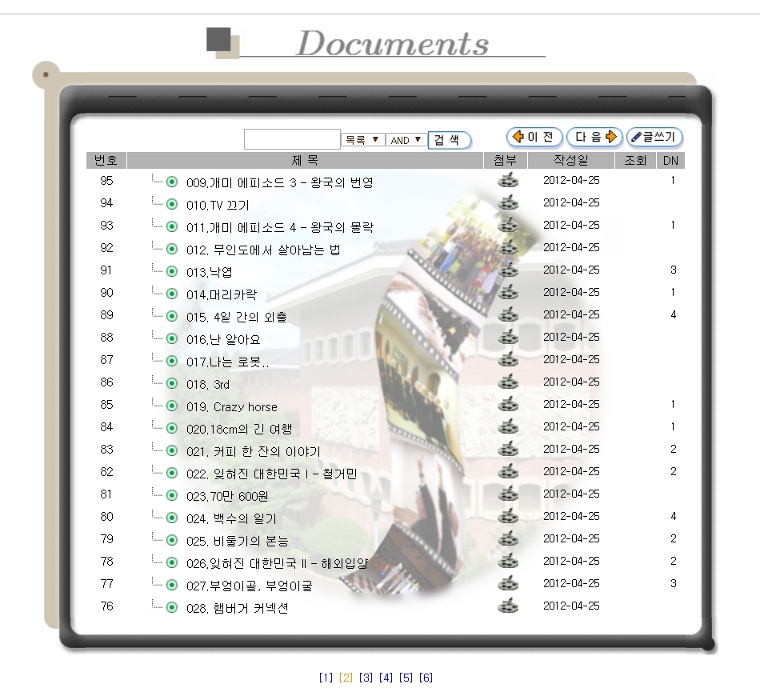
Task: Open post 024. 백수의 일기
Action: (x=232, y=518)
